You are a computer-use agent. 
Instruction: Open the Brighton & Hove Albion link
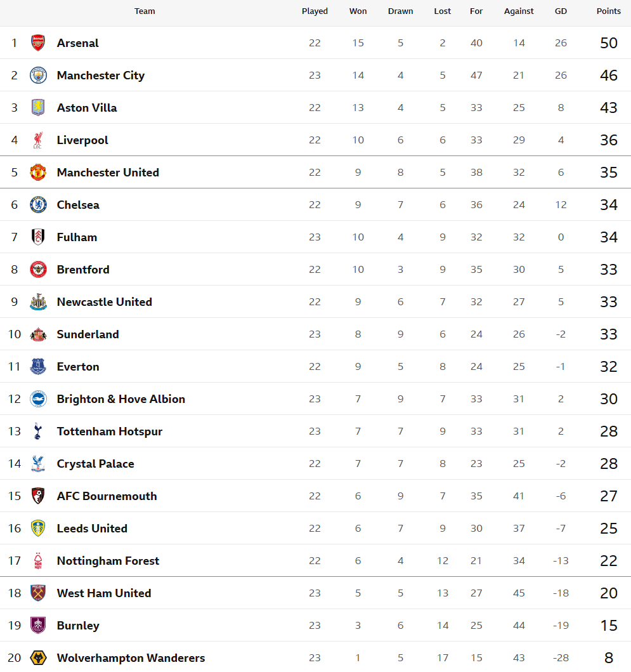(120, 399)
